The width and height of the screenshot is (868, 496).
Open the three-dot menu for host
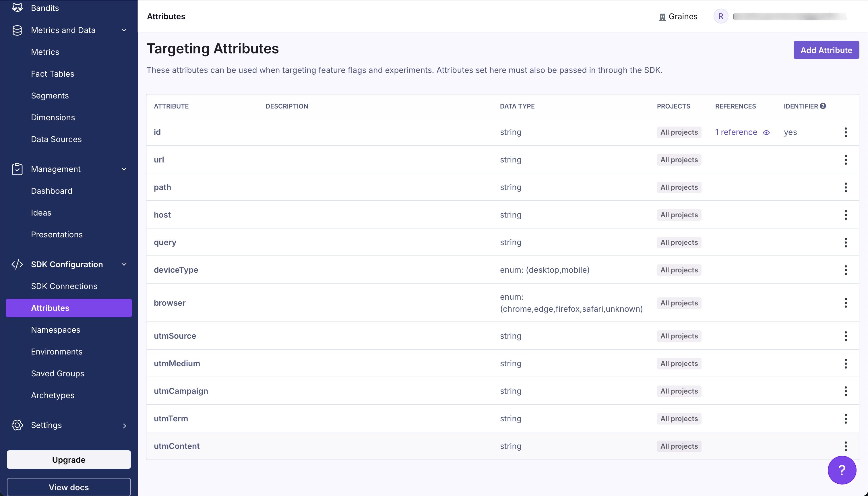tap(846, 215)
